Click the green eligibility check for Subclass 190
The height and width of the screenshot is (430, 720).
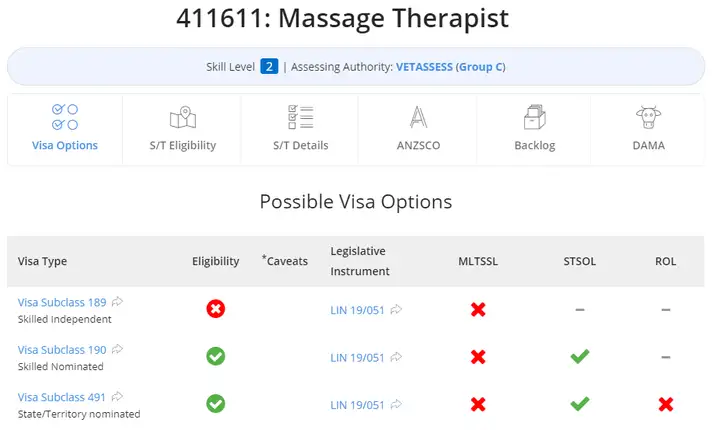[215, 356]
